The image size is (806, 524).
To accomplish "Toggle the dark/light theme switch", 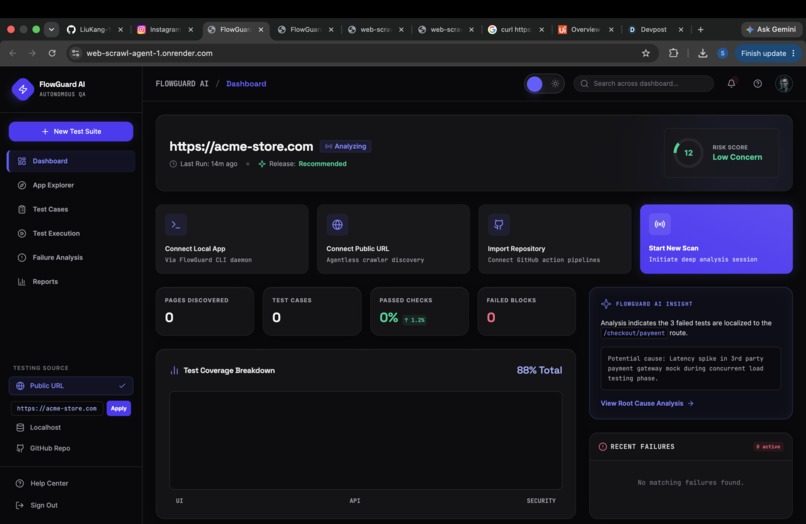I will (x=544, y=84).
